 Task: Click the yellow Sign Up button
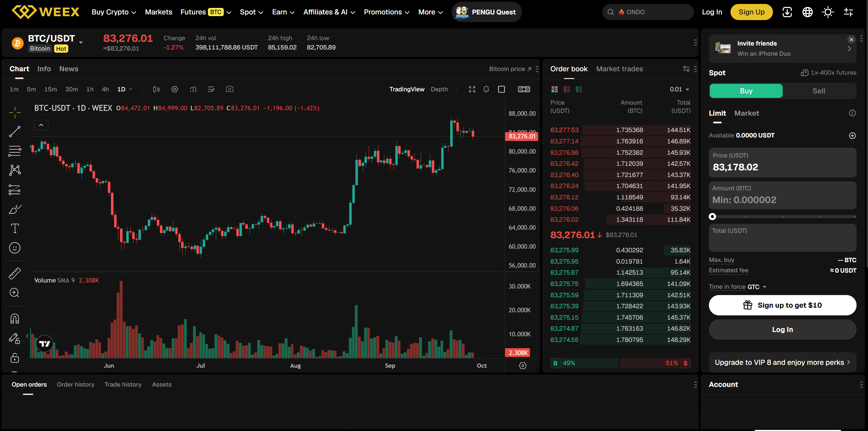[x=751, y=12]
